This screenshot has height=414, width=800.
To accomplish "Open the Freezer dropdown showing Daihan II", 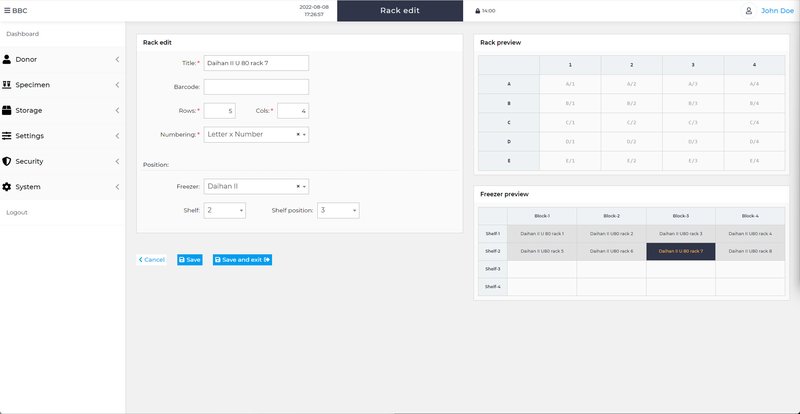I will pos(256,186).
